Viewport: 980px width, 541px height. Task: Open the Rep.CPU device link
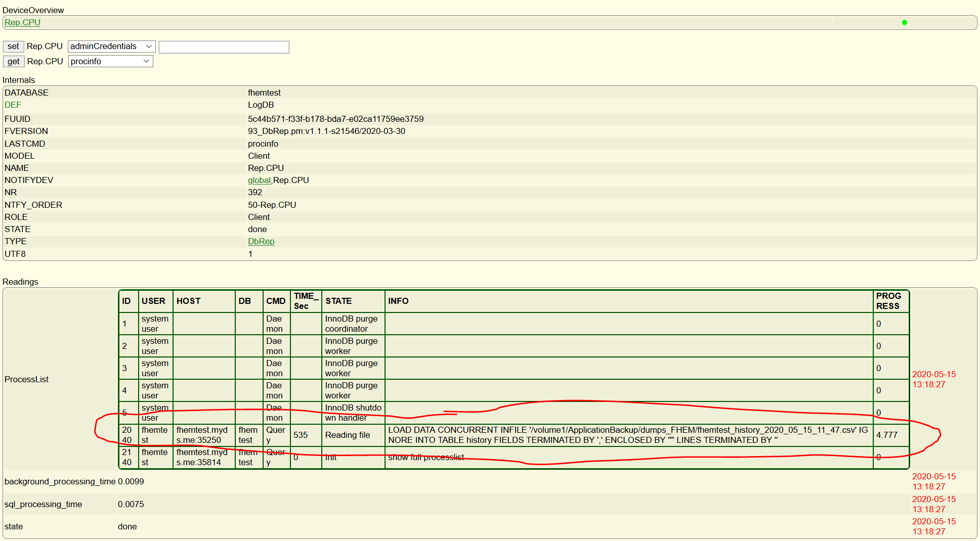[x=22, y=22]
